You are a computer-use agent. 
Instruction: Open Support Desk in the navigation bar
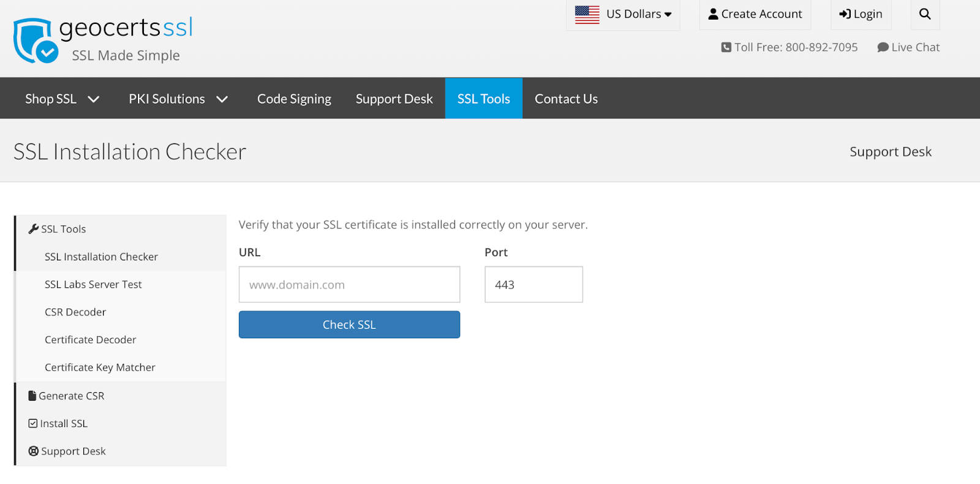coord(394,99)
